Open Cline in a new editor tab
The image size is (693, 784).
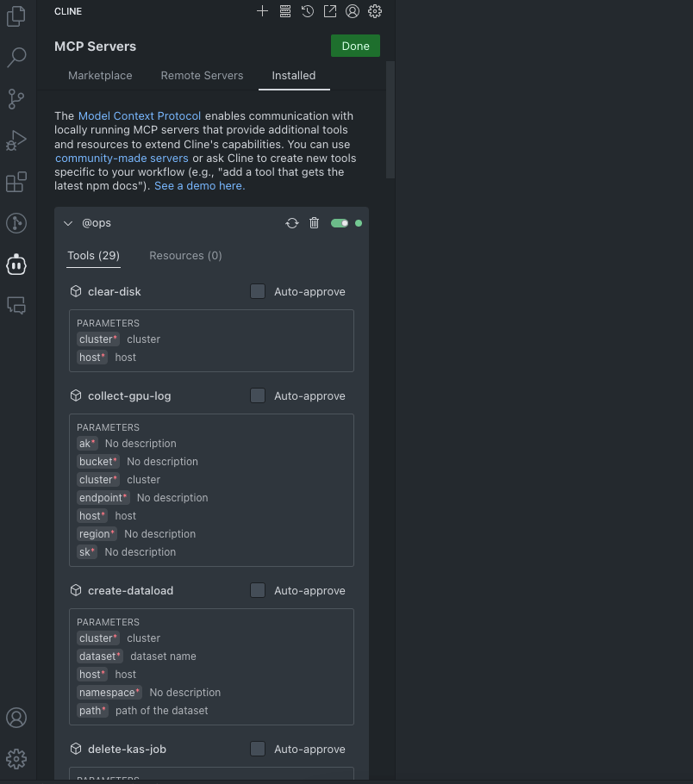[330, 11]
